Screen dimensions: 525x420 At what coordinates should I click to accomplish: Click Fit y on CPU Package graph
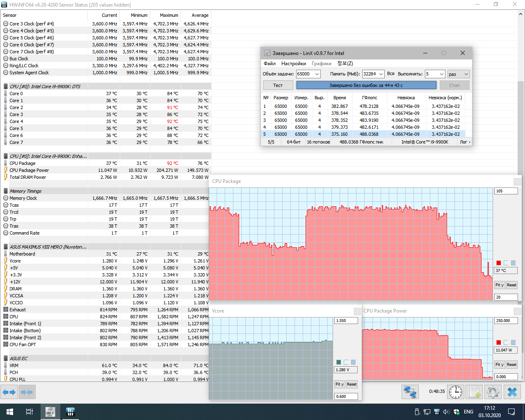coord(500,285)
